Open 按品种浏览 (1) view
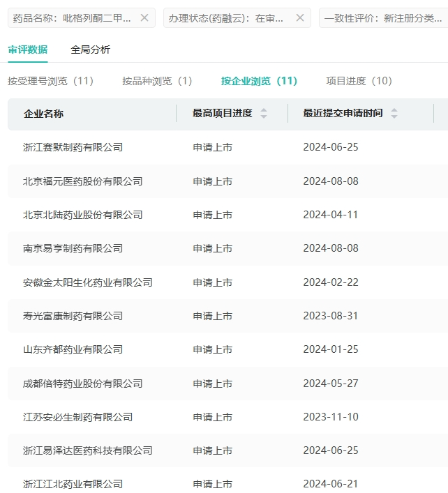Viewport: 448px width, 493px height. pos(157,81)
